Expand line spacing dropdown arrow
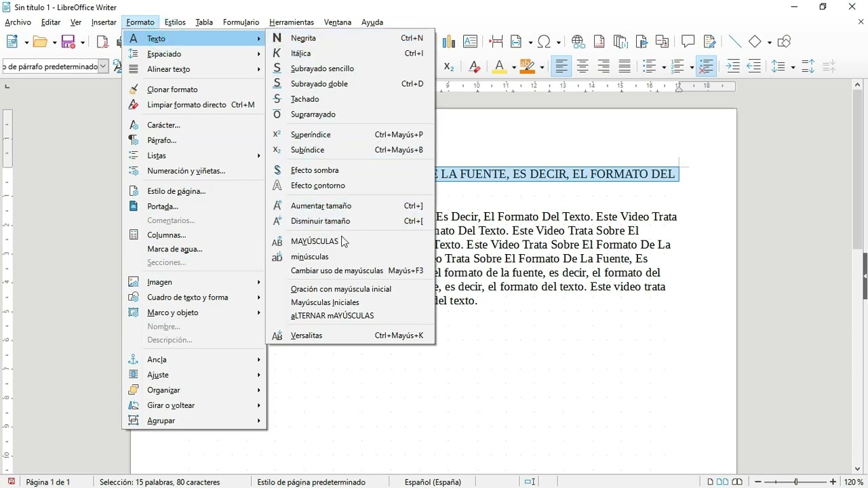This screenshot has width=868, height=488. click(x=792, y=66)
